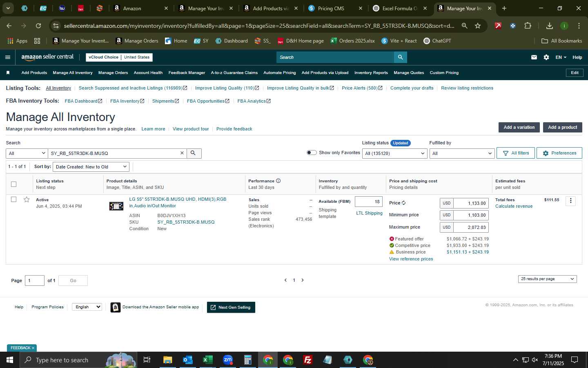Open the Calculate revenue link
588x368 pixels.
point(514,206)
